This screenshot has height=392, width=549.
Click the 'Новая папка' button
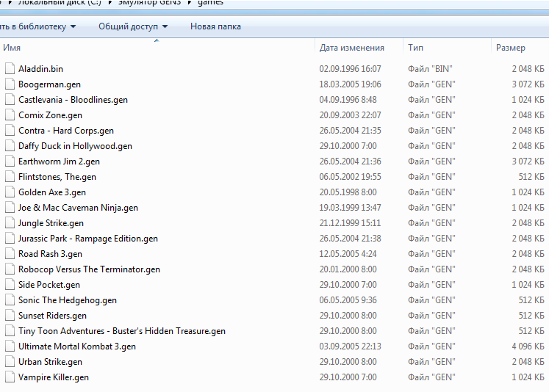tap(215, 26)
